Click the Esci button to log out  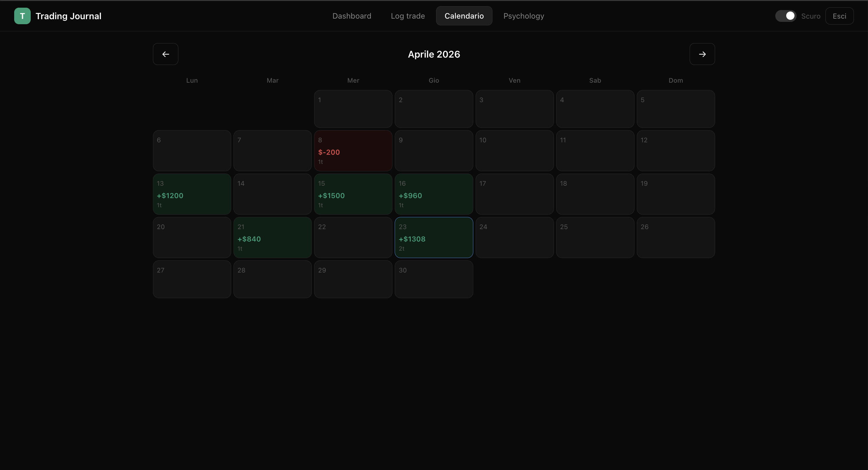pos(840,16)
